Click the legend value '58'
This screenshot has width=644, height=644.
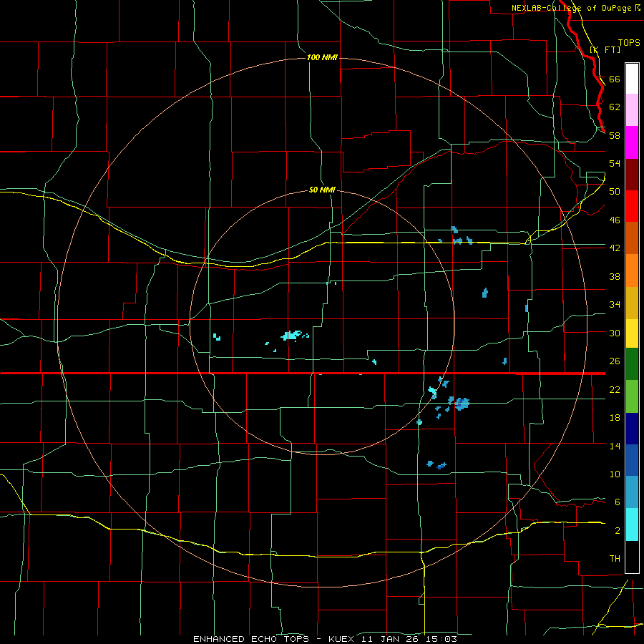coord(615,135)
